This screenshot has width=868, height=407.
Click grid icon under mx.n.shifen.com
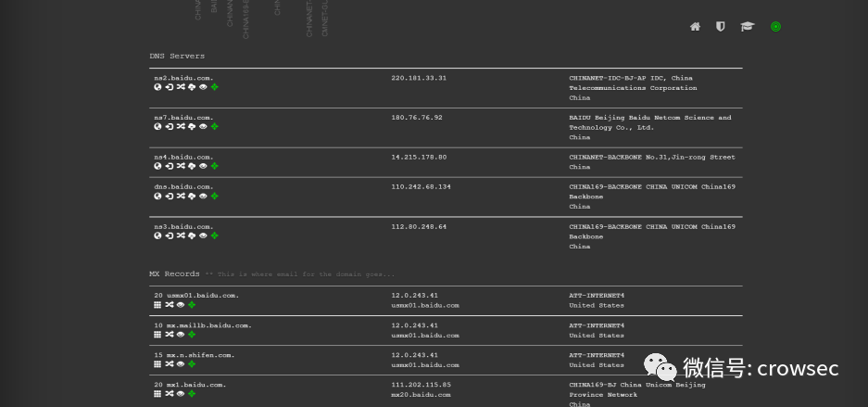pos(157,364)
